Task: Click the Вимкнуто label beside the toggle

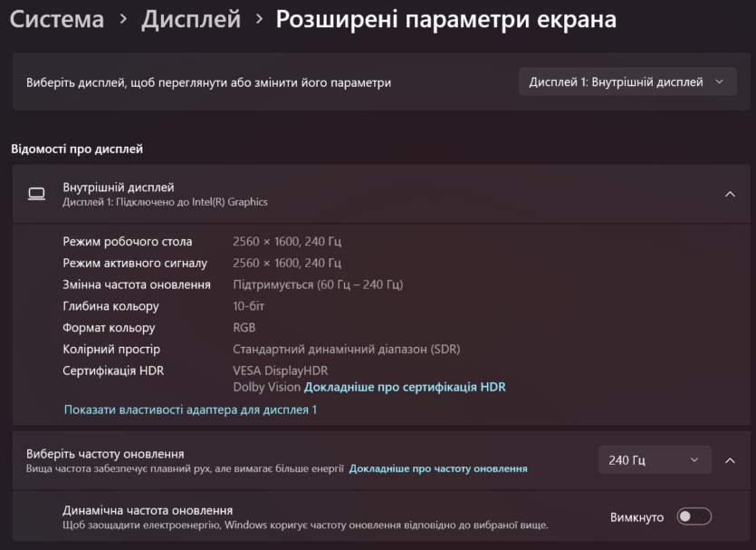Action: pos(636,517)
